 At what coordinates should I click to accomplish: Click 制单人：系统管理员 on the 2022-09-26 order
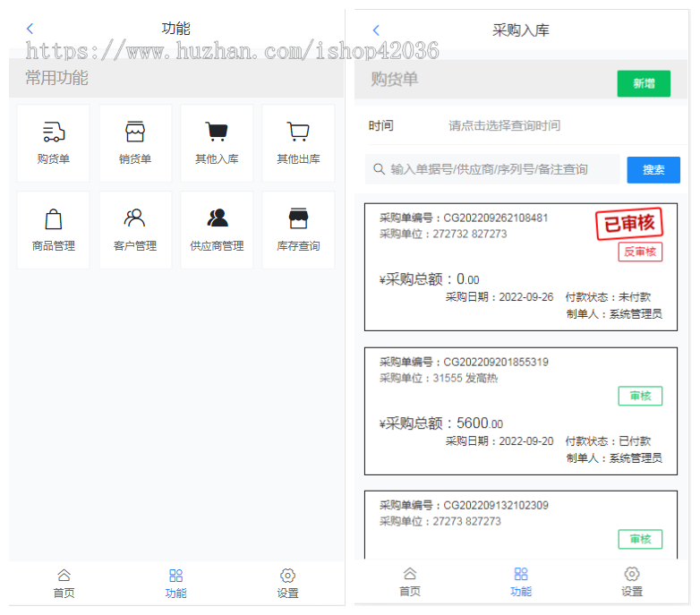click(x=614, y=314)
